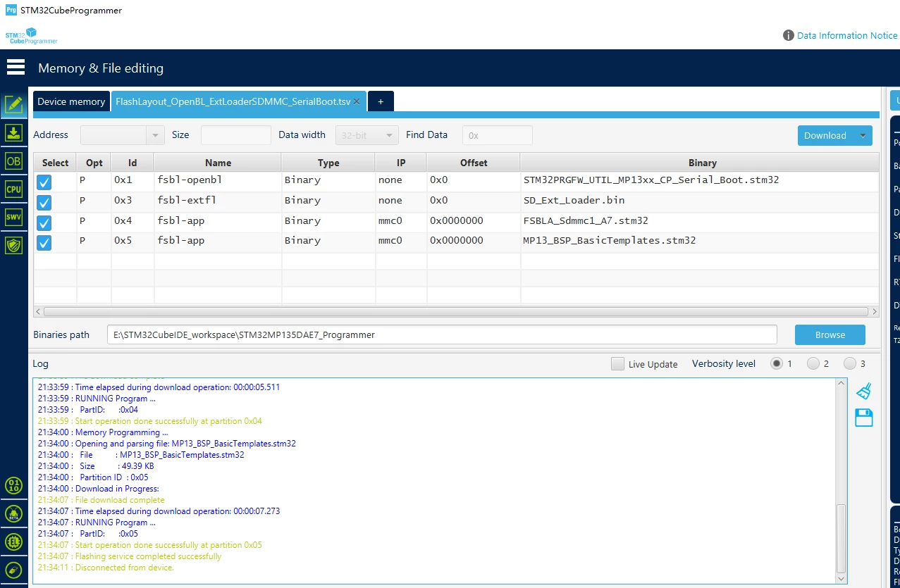
Task: Click the Offset column header
Action: click(x=474, y=163)
